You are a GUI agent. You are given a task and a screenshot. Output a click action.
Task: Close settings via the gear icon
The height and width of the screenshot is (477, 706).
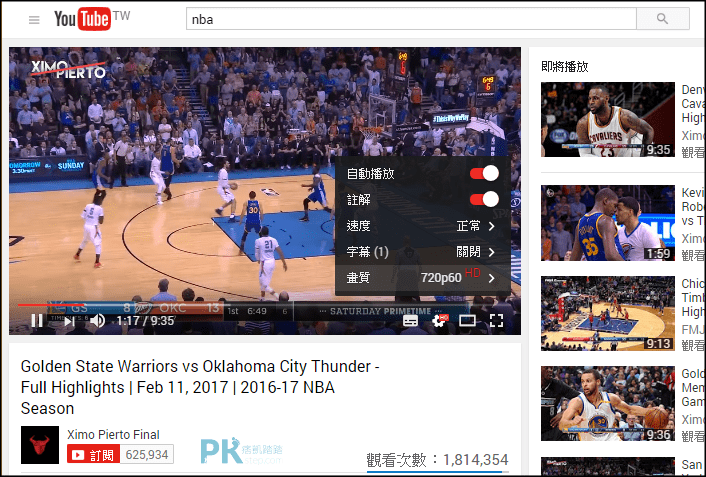(439, 321)
